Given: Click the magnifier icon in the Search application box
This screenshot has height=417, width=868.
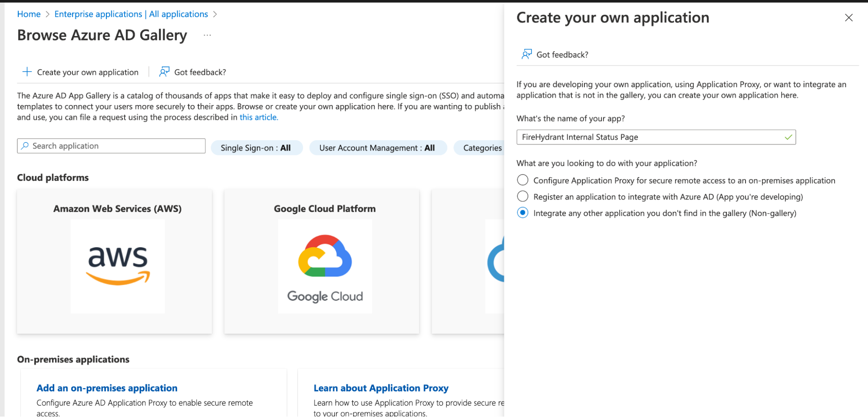Looking at the screenshot, I should click(25, 146).
